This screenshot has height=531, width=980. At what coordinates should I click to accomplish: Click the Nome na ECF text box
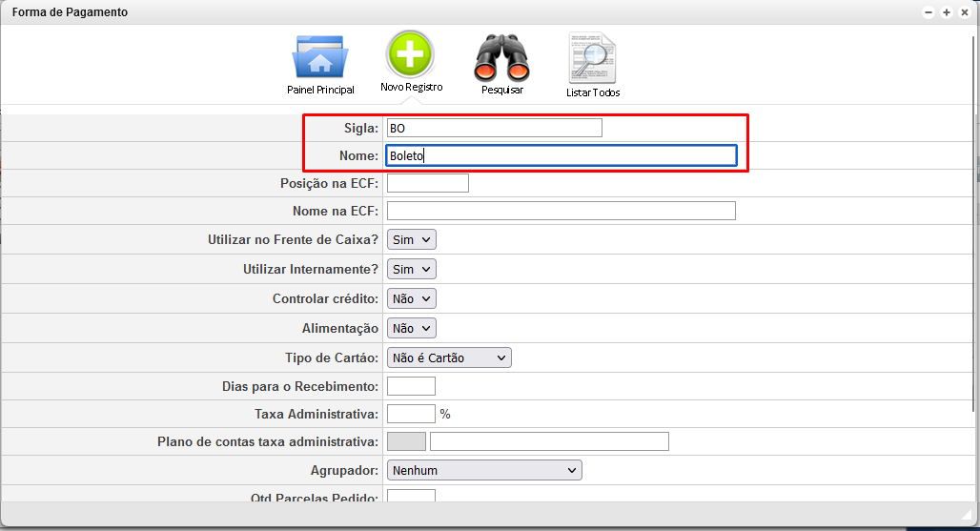561,211
